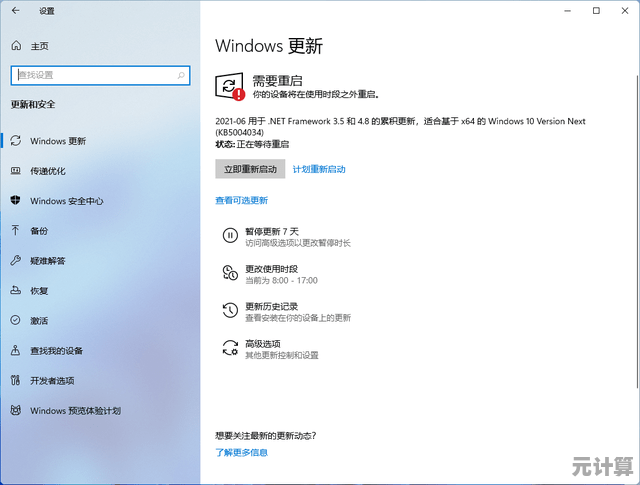Click the 计划重新启动 link
Screen dimensions: 640x485
[x=319, y=169]
